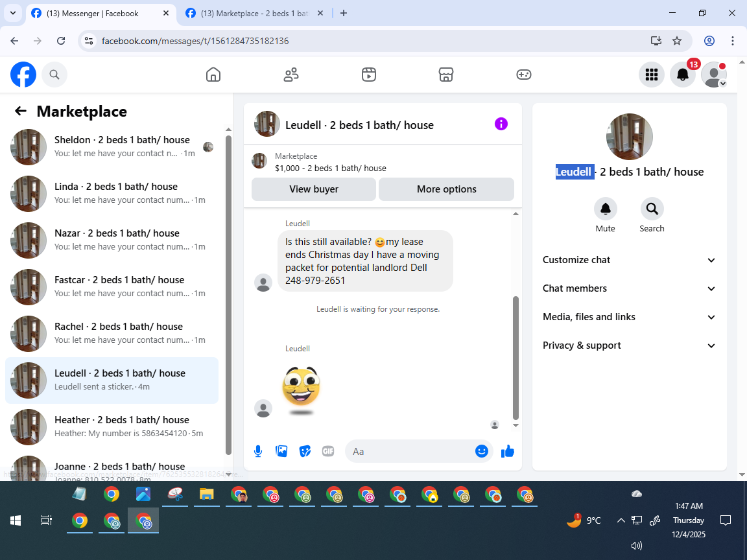Open the Gaming controller icon
The height and width of the screenshot is (560, 747).
[x=523, y=75]
